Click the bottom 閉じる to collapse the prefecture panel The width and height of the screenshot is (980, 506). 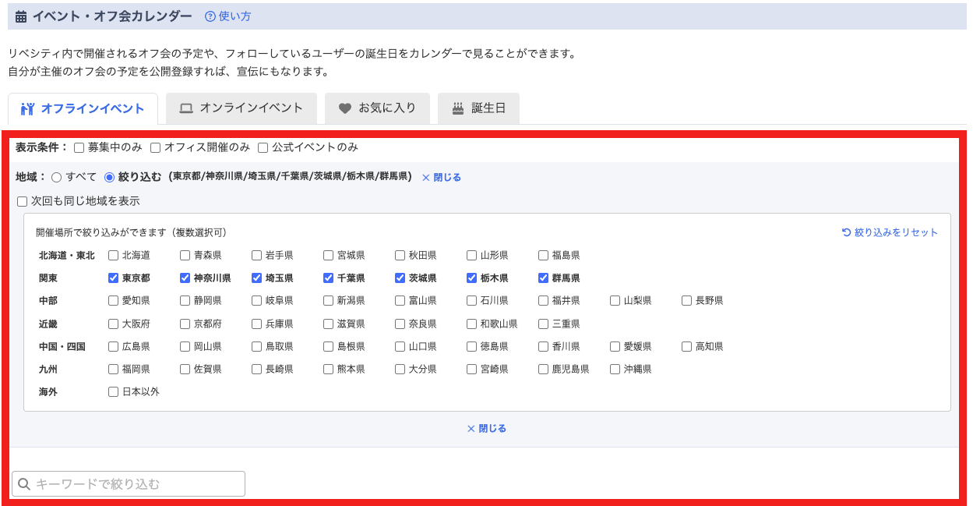point(487,427)
